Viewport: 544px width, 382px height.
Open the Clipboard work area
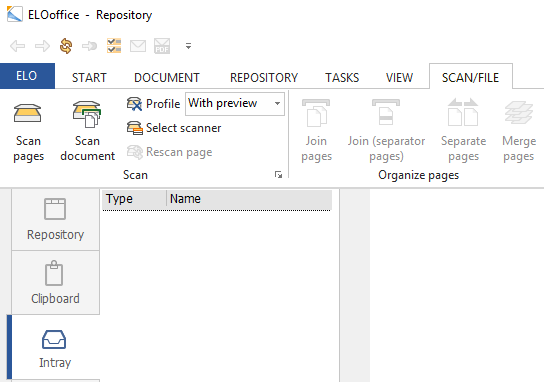pyautogui.click(x=56, y=283)
